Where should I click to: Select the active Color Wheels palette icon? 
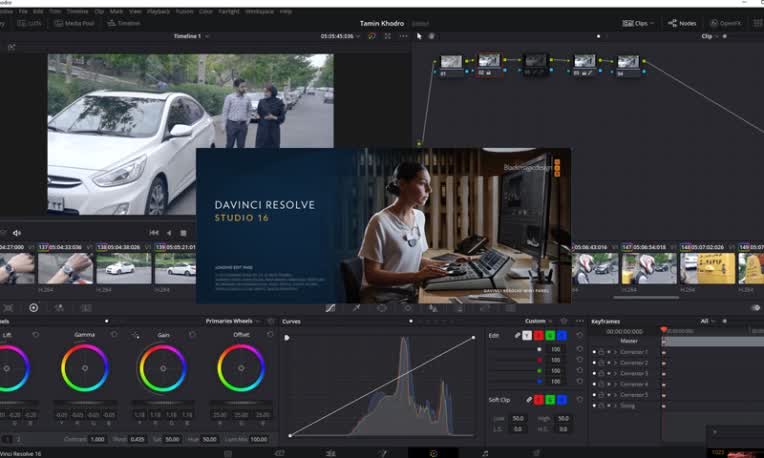[34, 308]
